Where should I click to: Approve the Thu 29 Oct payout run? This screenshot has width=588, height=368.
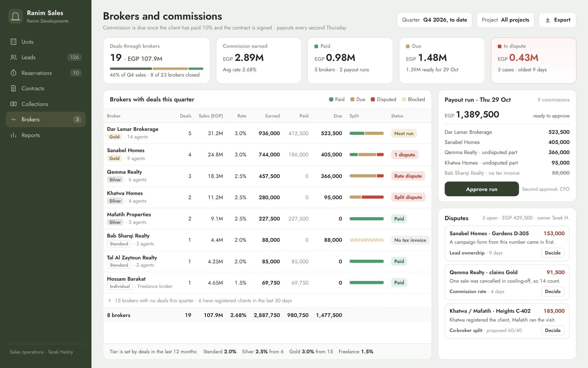(x=482, y=189)
